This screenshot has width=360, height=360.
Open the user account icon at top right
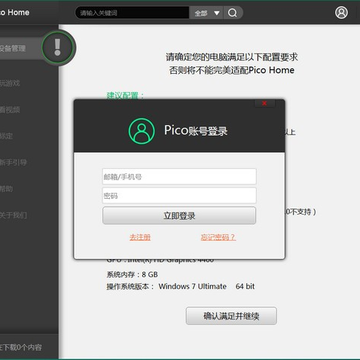coord(341,13)
